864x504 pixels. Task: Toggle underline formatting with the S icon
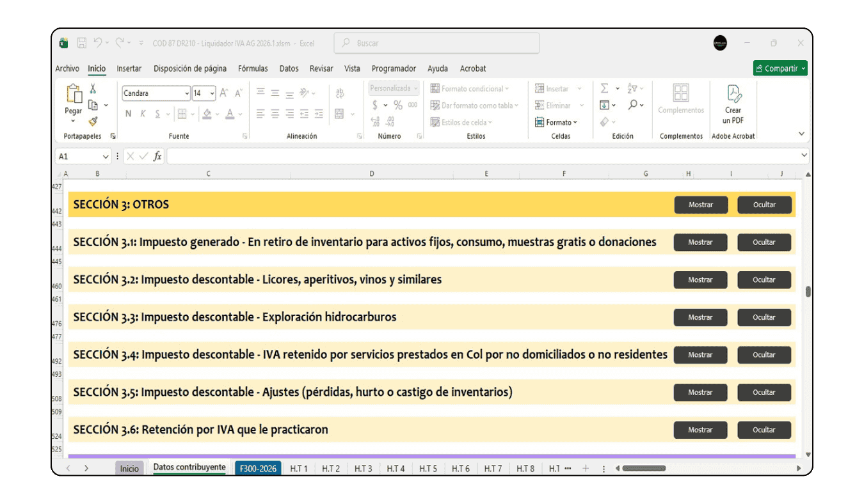pyautogui.click(x=157, y=113)
